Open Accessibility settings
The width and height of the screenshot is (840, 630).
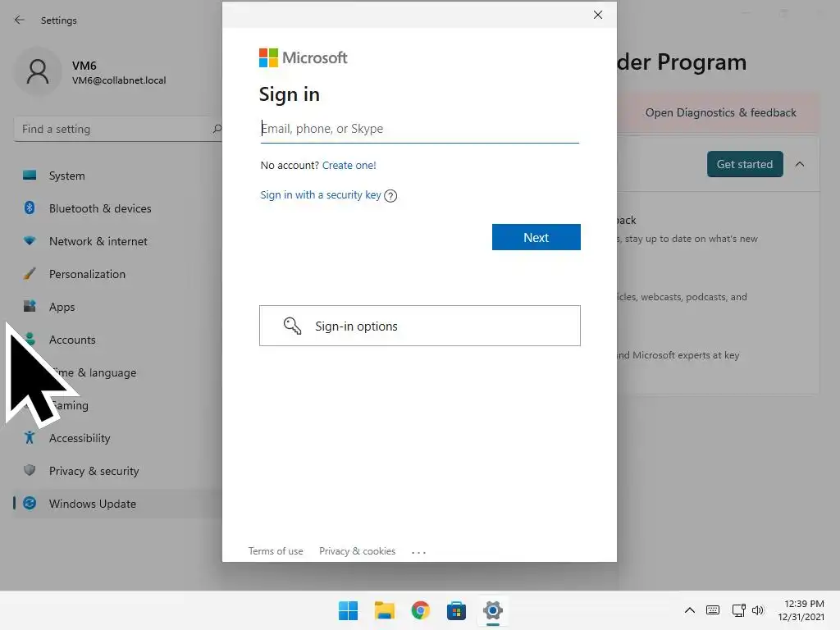[80, 438]
